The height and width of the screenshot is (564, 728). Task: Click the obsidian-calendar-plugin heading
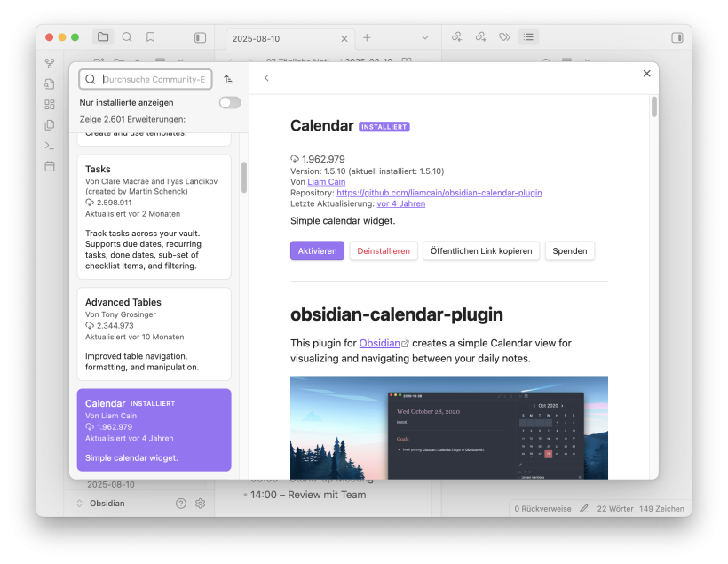(x=397, y=314)
